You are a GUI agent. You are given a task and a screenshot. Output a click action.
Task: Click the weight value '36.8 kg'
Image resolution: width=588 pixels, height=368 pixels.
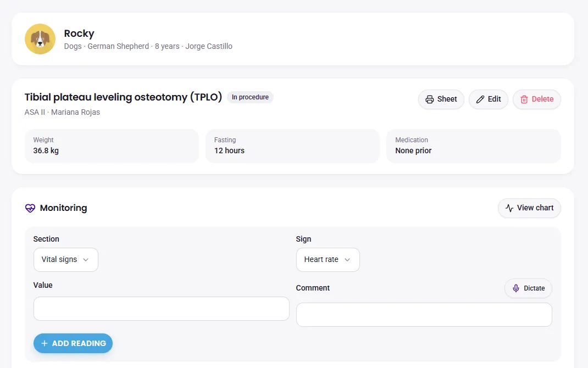[46, 150]
